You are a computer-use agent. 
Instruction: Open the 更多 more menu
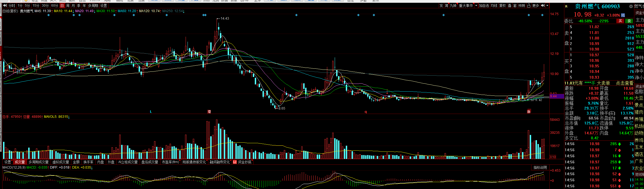pyautogui.click(x=536, y=6)
